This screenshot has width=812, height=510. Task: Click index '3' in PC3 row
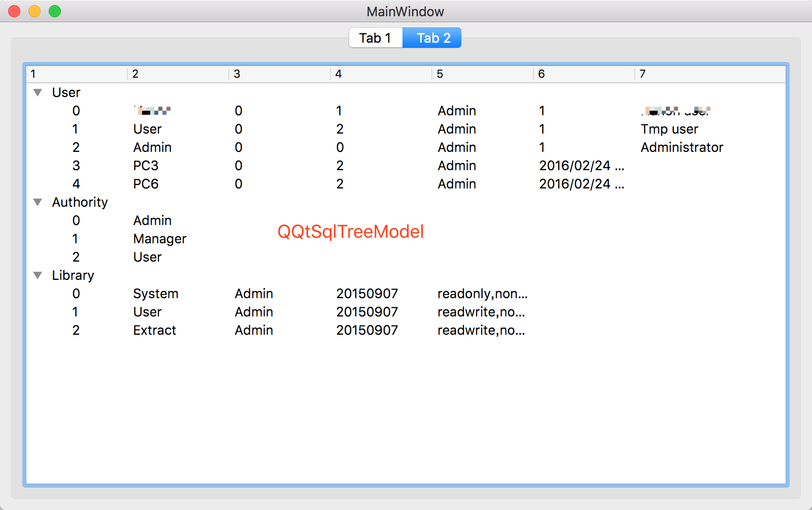[x=76, y=166]
